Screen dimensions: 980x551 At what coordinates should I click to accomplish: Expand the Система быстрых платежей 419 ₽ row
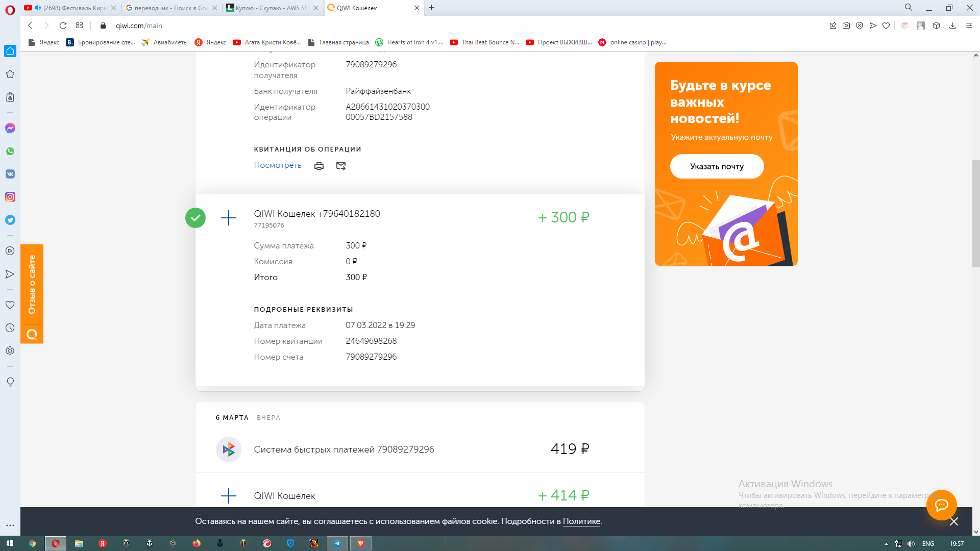point(420,449)
